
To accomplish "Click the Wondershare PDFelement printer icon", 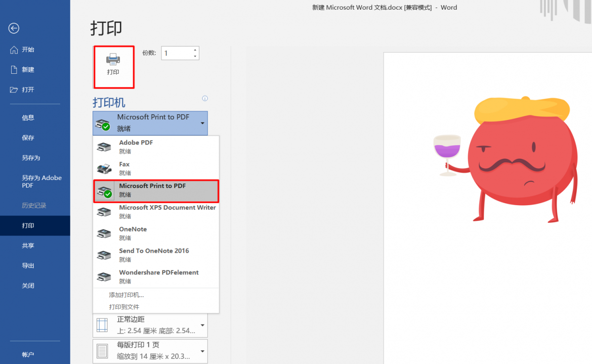I will (104, 277).
